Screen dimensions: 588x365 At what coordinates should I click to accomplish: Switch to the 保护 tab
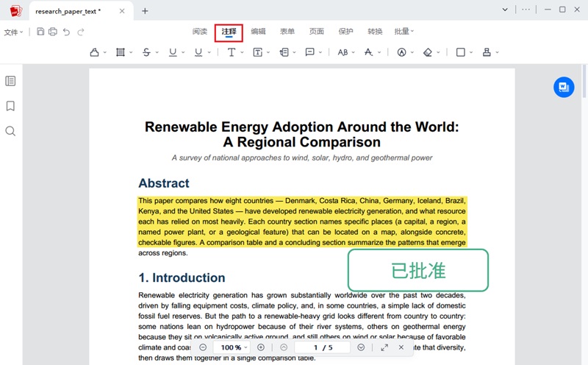click(345, 32)
